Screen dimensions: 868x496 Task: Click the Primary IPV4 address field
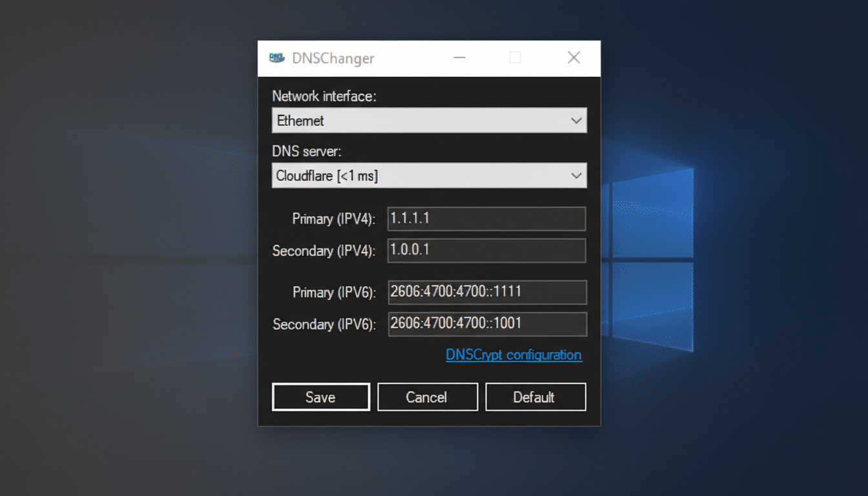(486, 218)
